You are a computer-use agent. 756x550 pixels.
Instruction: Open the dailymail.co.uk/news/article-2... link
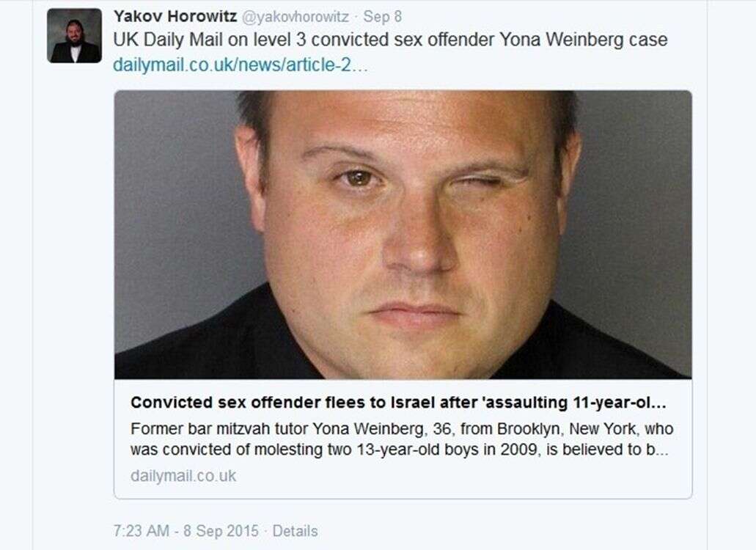(x=240, y=65)
